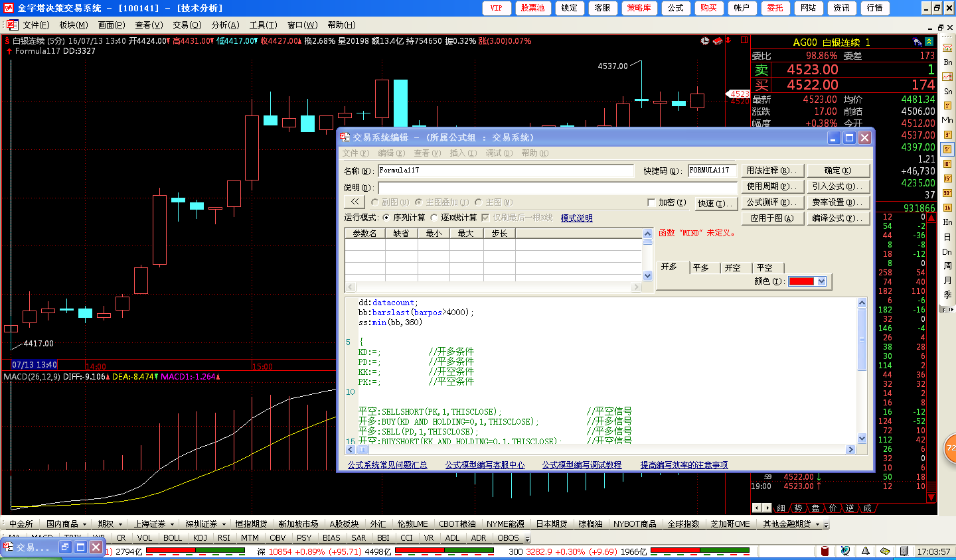The image size is (956, 560).
Task: Toggle the 仅刷最后一根K线 checkbox
Action: pyautogui.click(x=485, y=218)
